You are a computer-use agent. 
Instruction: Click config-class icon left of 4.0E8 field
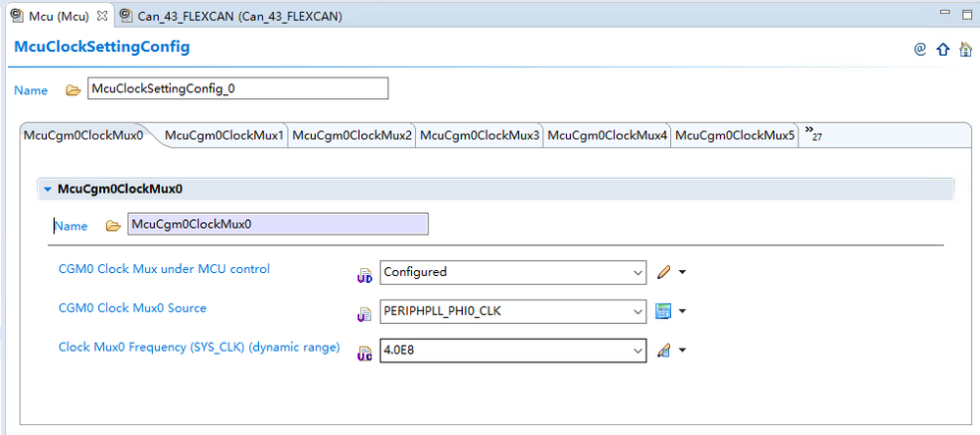[364, 353]
